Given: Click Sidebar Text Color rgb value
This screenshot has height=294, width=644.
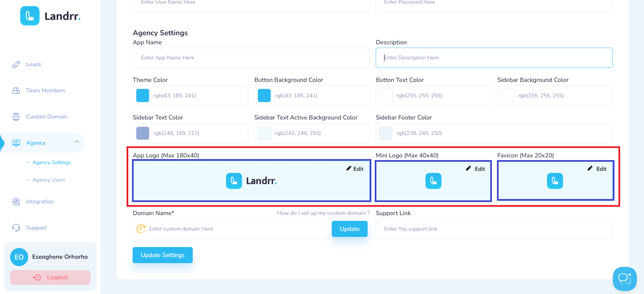Looking at the screenshot, I should coord(176,133).
